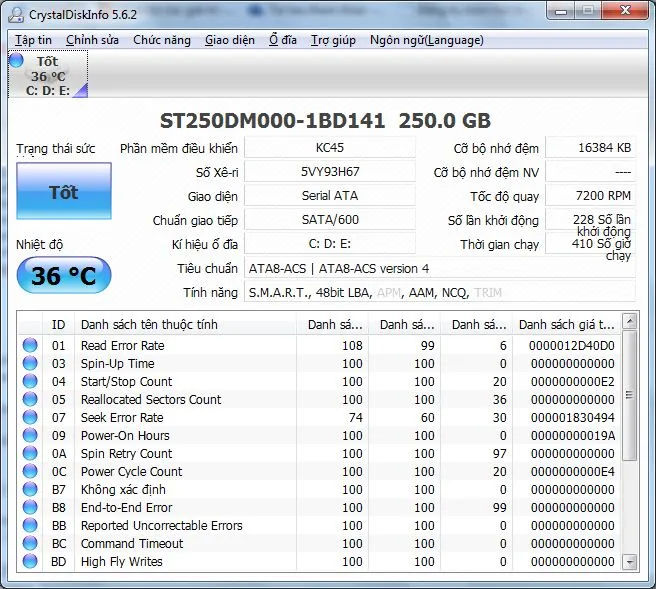Viewport: 656px width, 589px height.
Task: Select the Power Cycle Count attribute name
Action: (131, 471)
